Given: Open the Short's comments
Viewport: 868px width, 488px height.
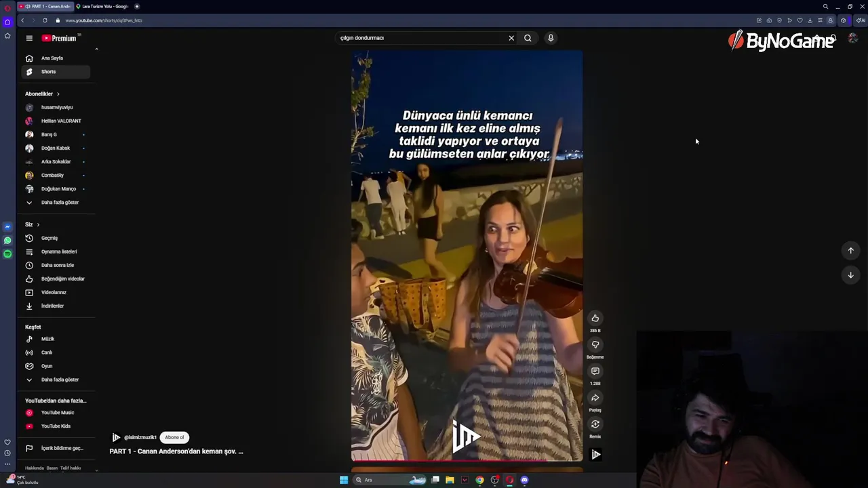Looking at the screenshot, I should click(595, 371).
